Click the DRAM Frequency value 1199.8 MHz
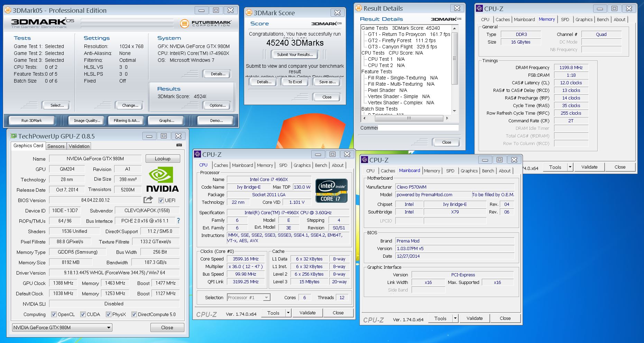 click(571, 67)
